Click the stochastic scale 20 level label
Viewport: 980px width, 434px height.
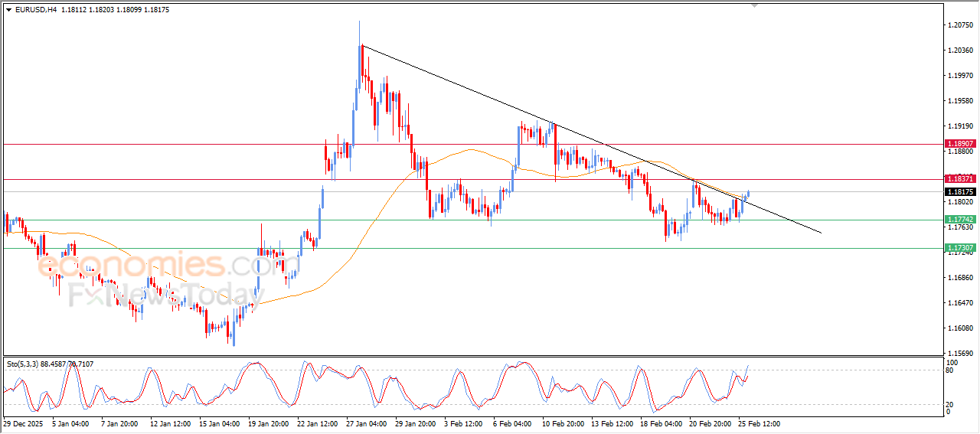tap(951, 404)
